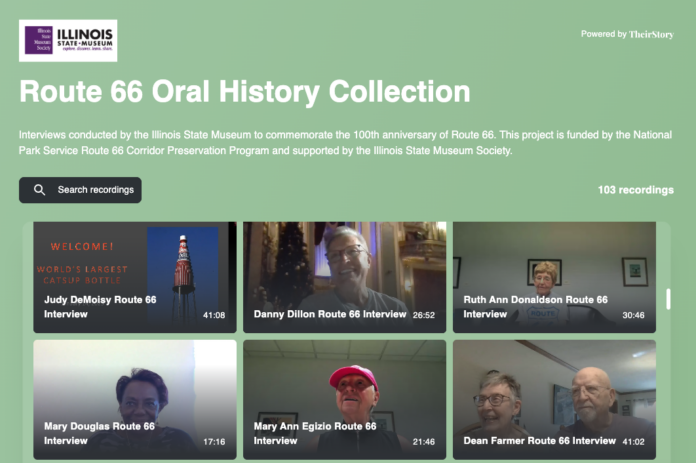Image resolution: width=696 pixels, height=463 pixels.
Task: Open the Search recordings field
Action: point(80,190)
